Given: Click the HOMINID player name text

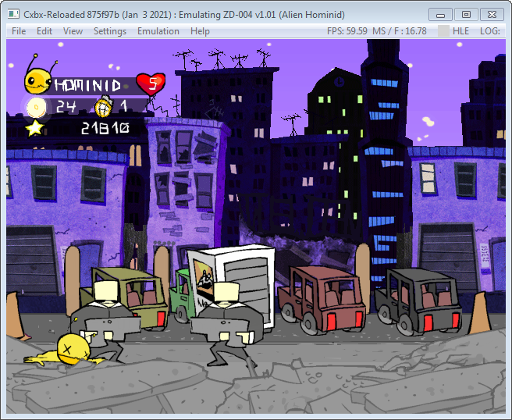Looking at the screenshot, I should [87, 86].
